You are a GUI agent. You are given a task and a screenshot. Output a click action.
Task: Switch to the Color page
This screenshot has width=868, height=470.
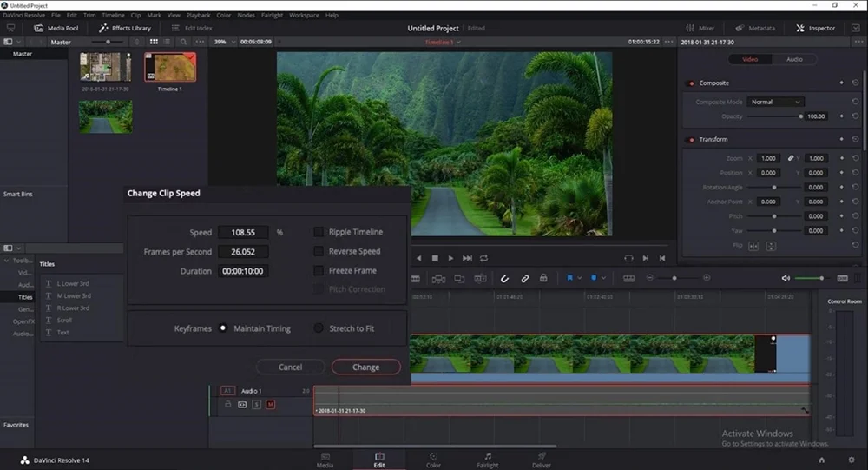(x=433, y=460)
